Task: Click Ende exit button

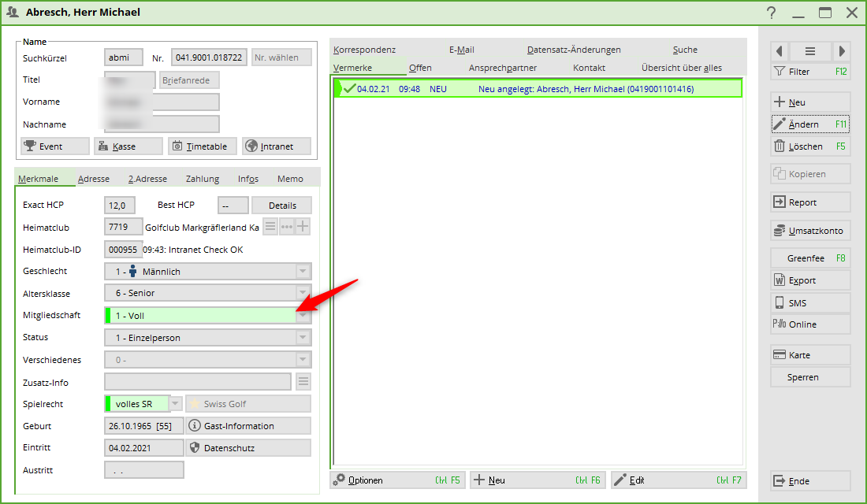Action: coord(810,481)
